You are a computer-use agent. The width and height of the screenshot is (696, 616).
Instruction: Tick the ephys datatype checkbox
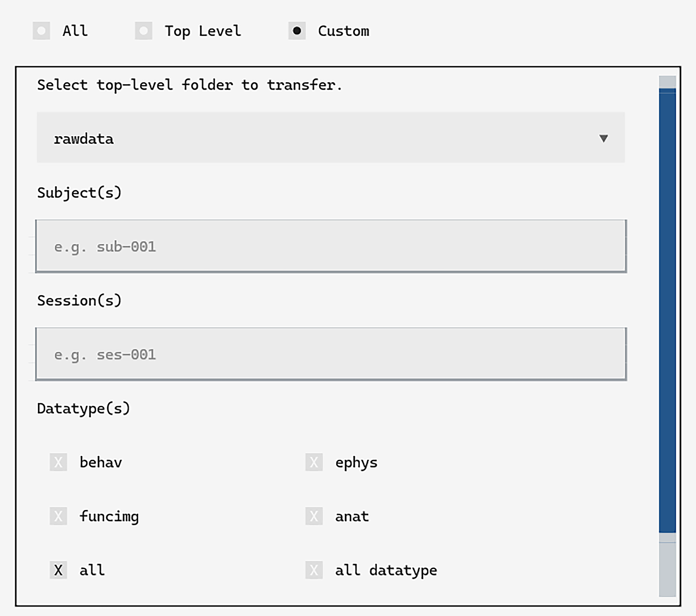[x=314, y=462]
